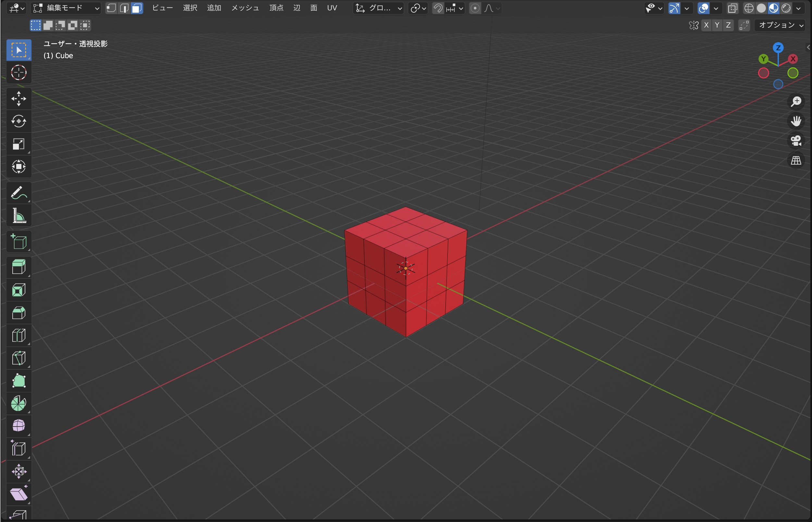Open snapping options dropdown
812x522 pixels.
pyautogui.click(x=455, y=8)
